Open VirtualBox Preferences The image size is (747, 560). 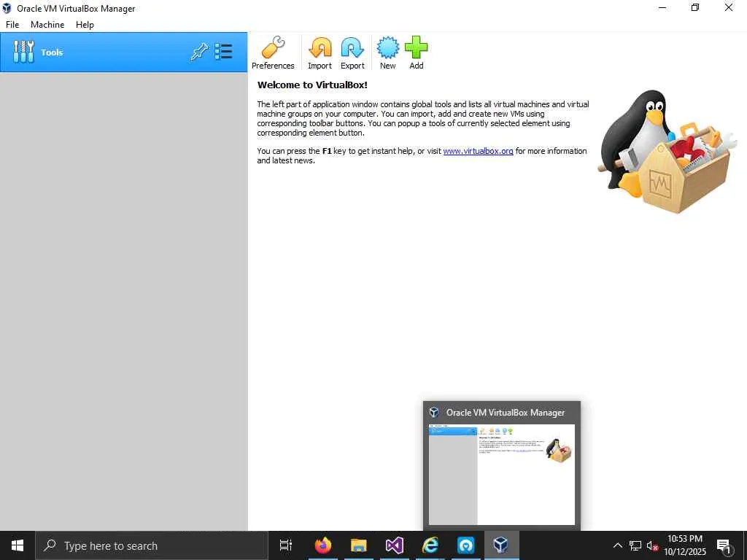(x=273, y=52)
